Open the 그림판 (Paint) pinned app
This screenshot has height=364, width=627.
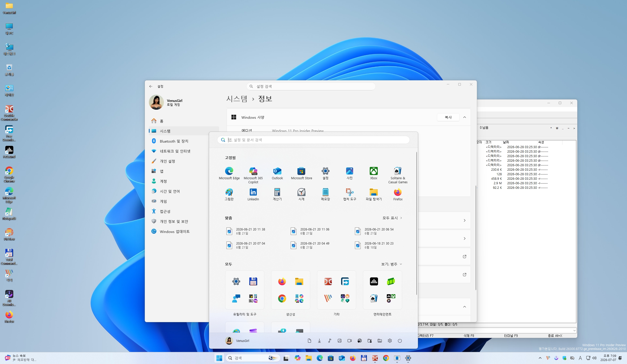tap(229, 195)
